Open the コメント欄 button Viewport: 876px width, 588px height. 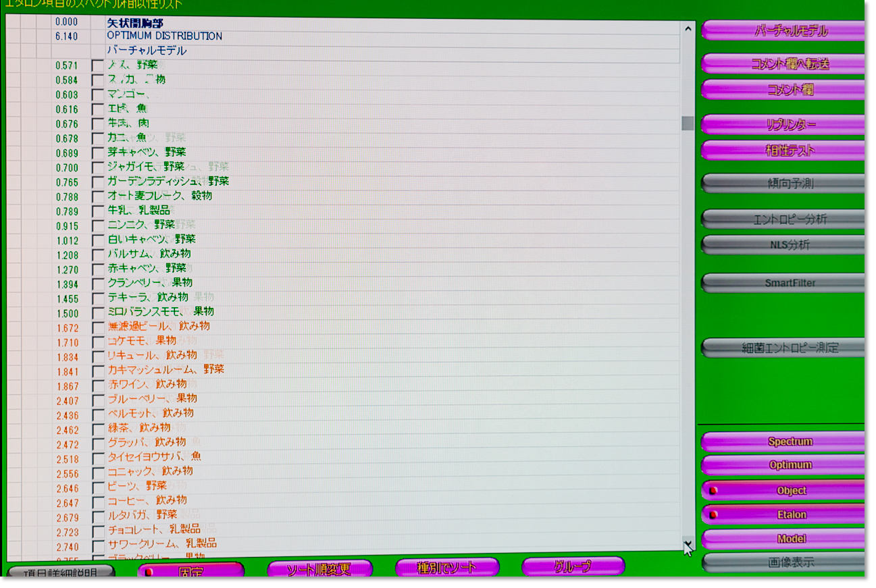(783, 89)
